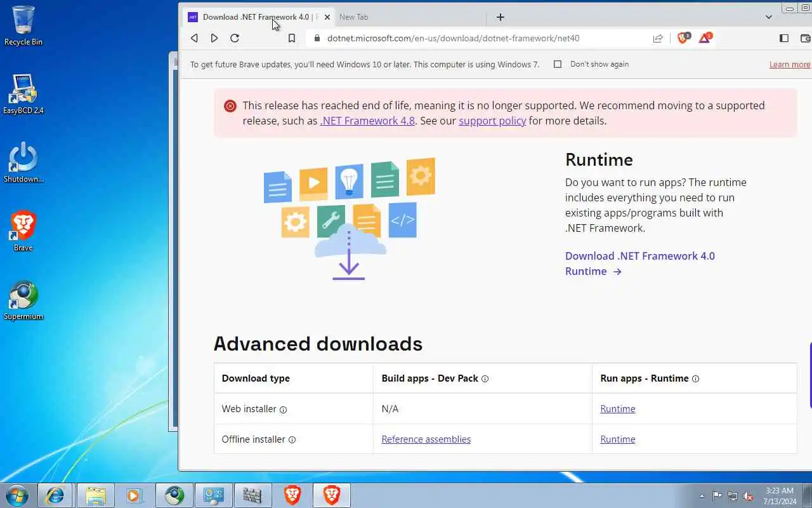Show hidden system tray icons arrow
This screenshot has height=508, width=812.
pyautogui.click(x=702, y=496)
